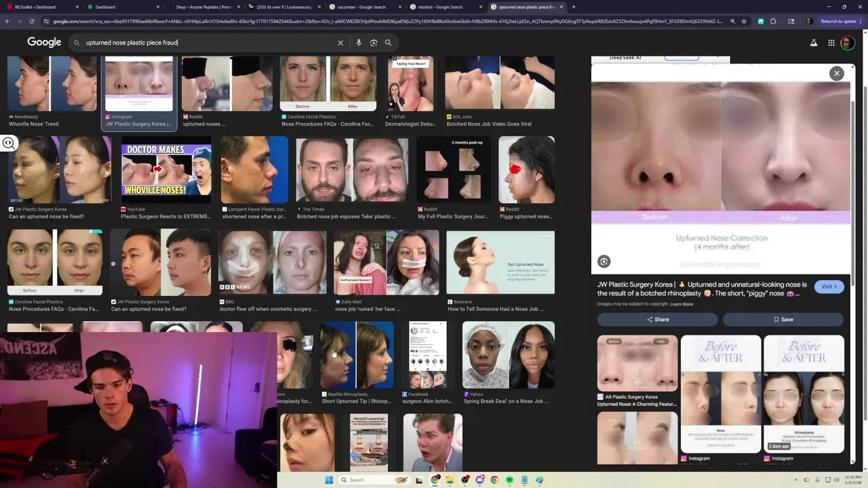868x488 pixels.
Task: Open Search Labs flask icon
Action: (x=814, y=43)
